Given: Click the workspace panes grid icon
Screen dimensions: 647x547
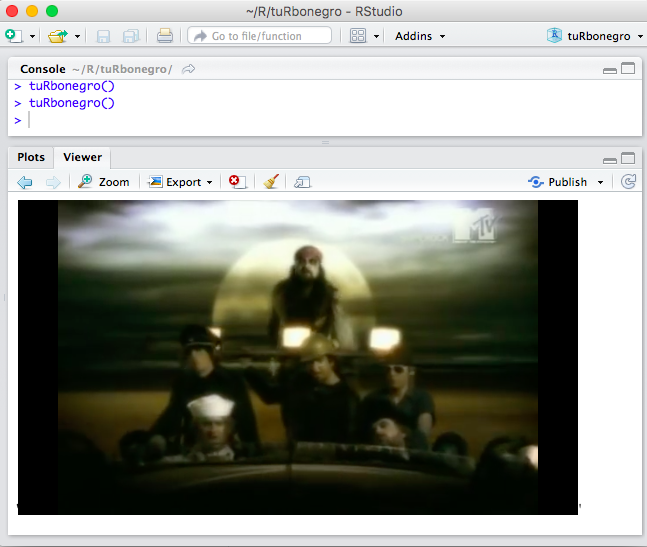Looking at the screenshot, I should [358, 36].
